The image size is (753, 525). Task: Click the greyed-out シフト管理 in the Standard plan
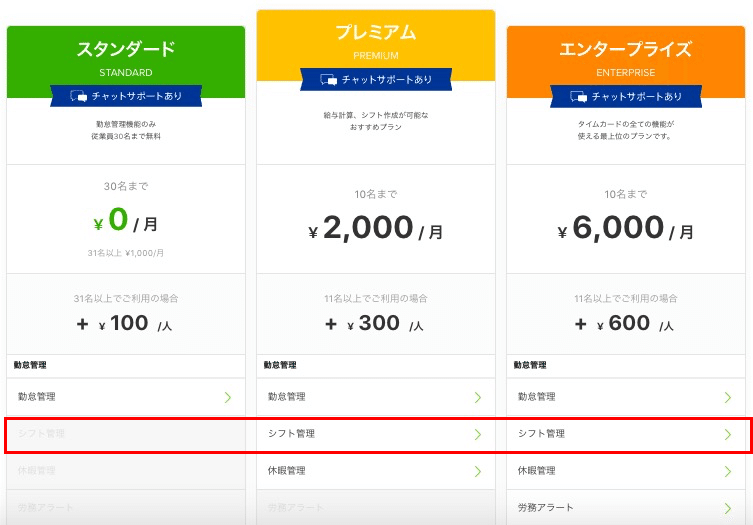coord(41,434)
